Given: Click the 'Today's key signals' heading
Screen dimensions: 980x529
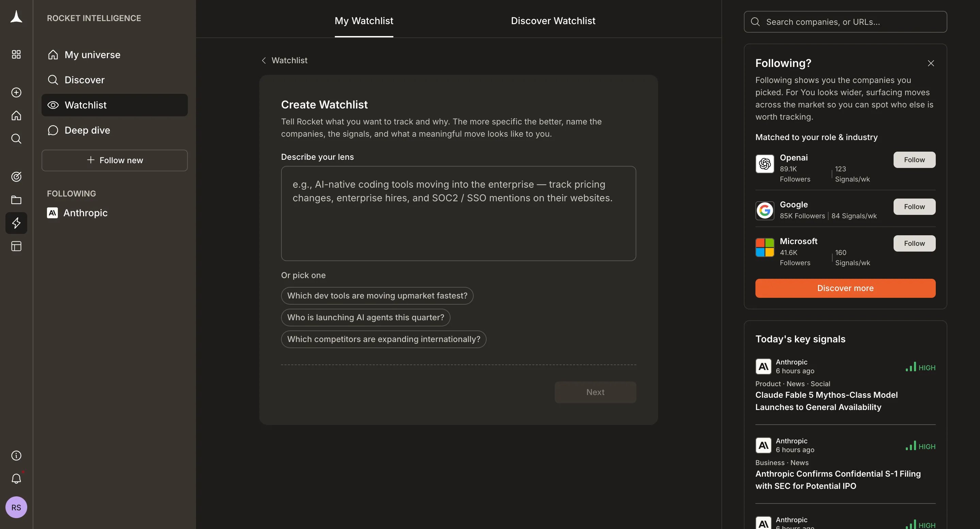Looking at the screenshot, I should tap(800, 339).
